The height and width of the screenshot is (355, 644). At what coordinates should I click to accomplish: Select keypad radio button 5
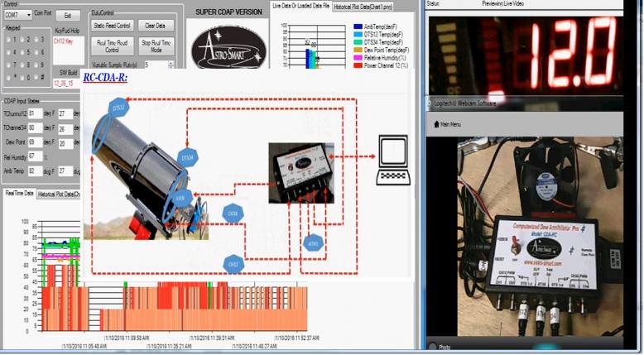click(x=22, y=52)
